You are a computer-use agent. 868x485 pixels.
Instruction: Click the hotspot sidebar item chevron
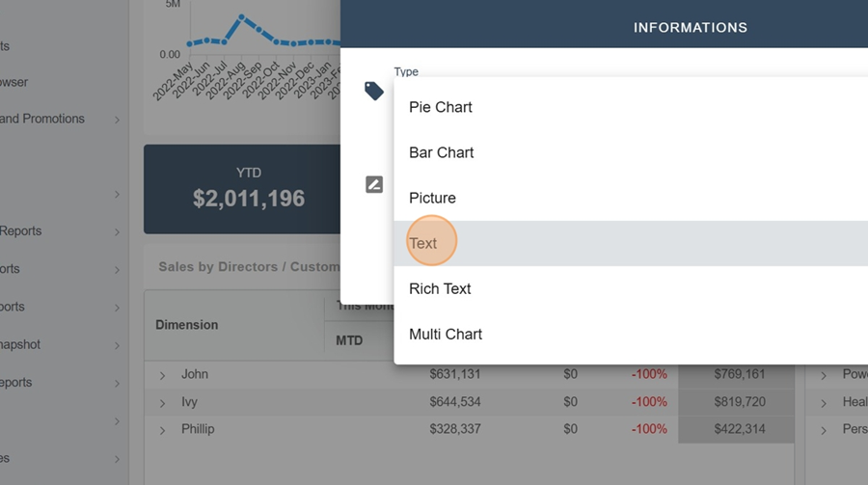coord(117,345)
